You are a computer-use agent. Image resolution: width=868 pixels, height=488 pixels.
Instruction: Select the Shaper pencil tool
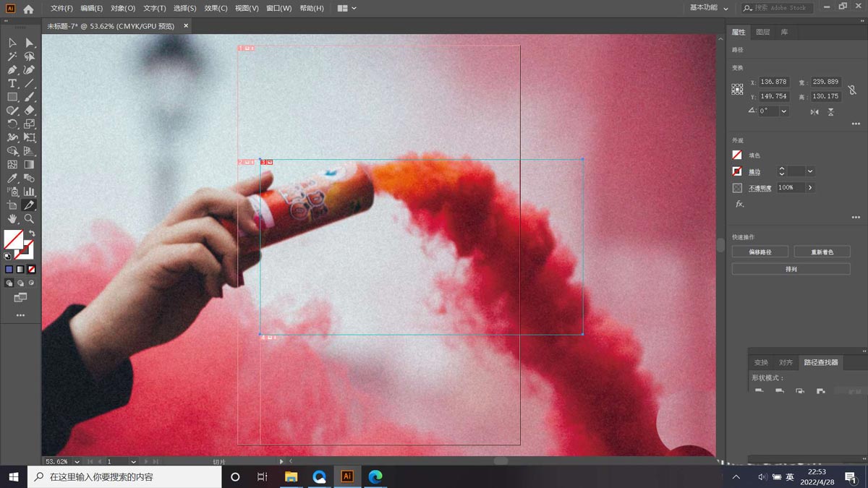12,111
